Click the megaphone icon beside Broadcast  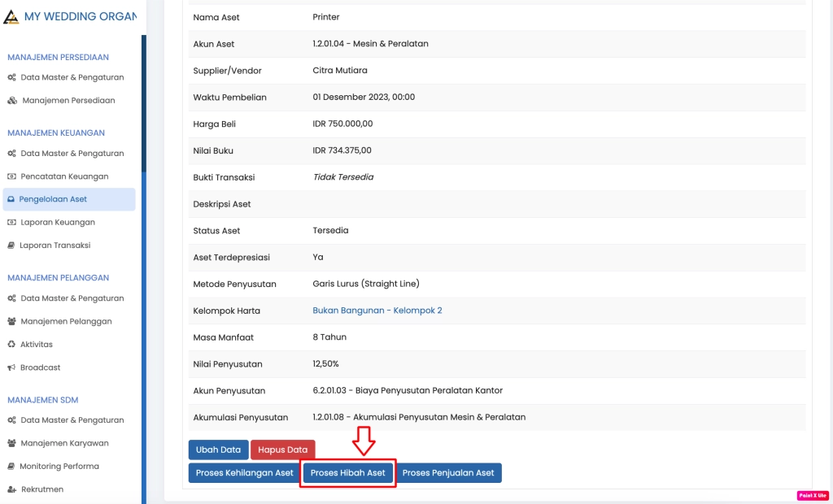pos(11,367)
